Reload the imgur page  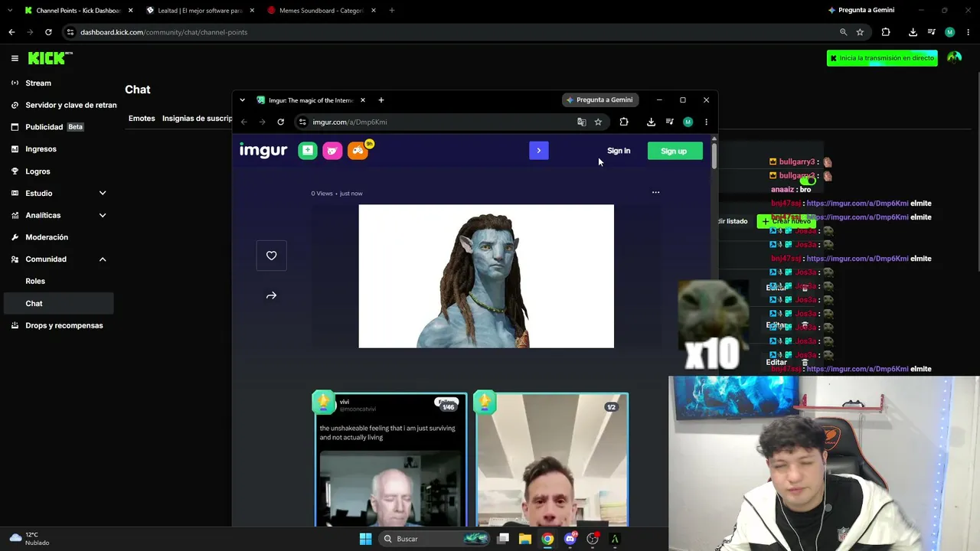tap(281, 122)
